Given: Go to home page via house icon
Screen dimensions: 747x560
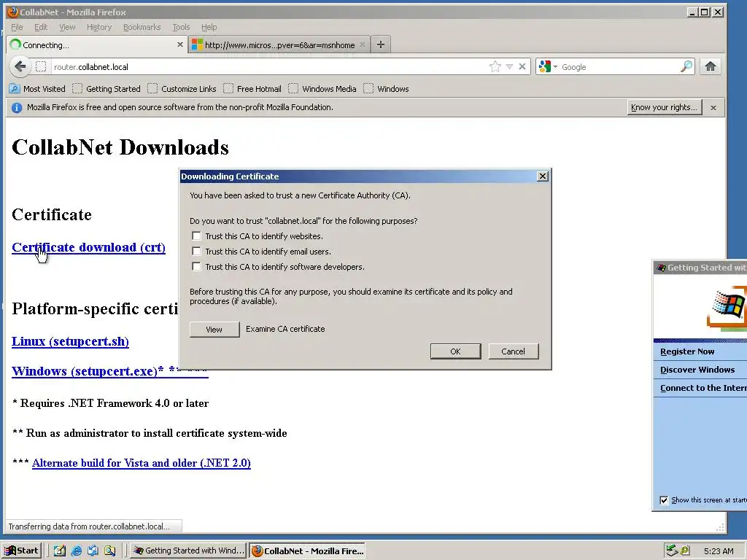Looking at the screenshot, I should pyautogui.click(x=711, y=66).
